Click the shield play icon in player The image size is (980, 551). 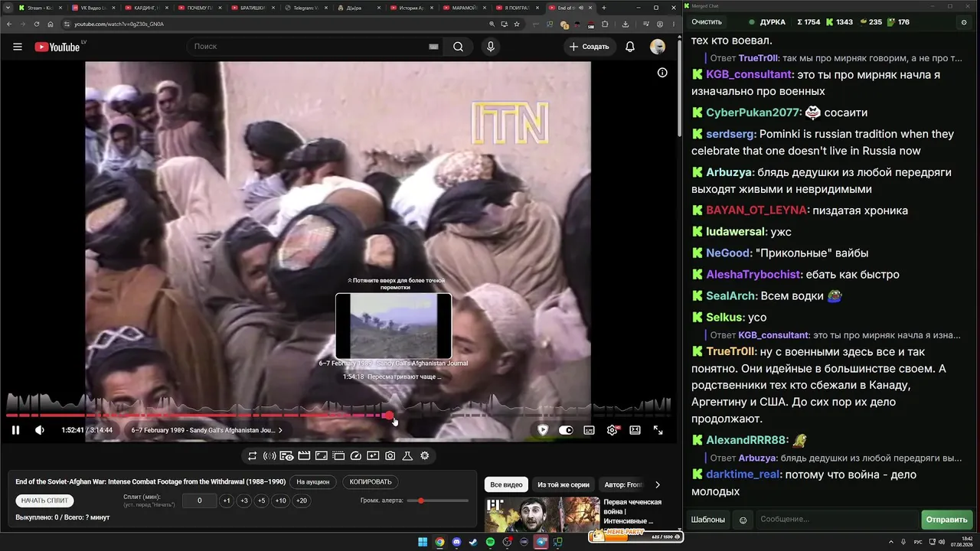coord(543,430)
